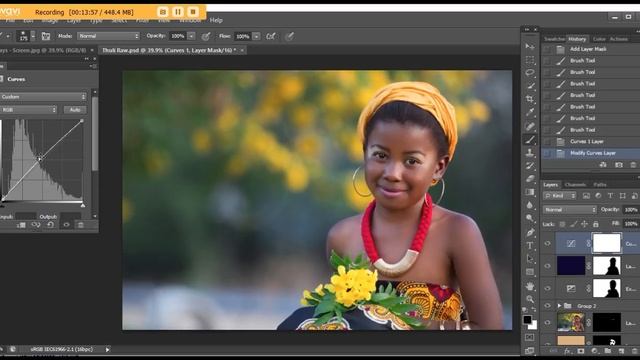Expand Group 2 with its triangle
The width and height of the screenshot is (640, 360).
559,306
